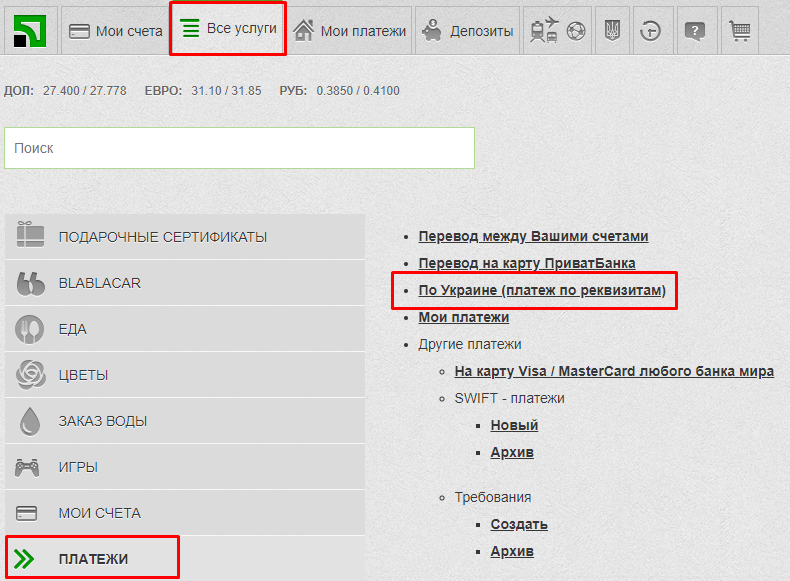790x581 pixels.
Task: Open the Цветы (flowers) category
Action: pyautogui.click(x=185, y=375)
